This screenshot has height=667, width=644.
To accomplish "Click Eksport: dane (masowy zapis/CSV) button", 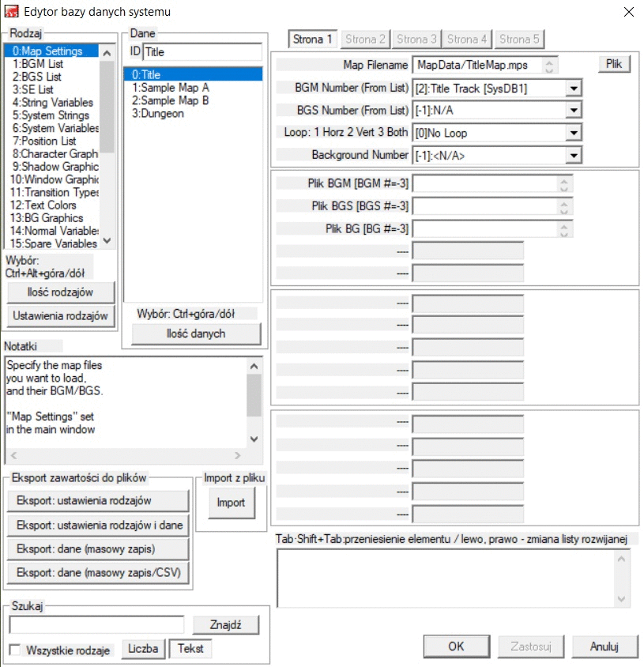I will [98, 573].
